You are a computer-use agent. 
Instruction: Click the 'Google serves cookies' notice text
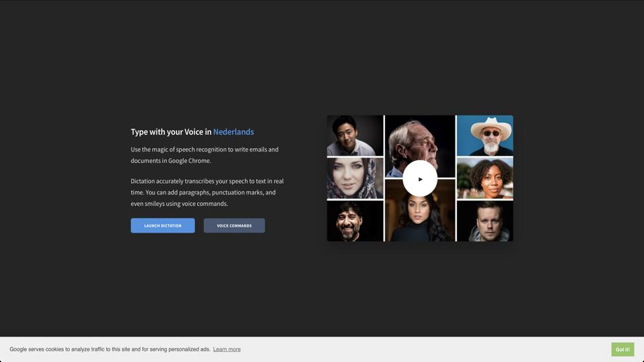(x=109, y=349)
